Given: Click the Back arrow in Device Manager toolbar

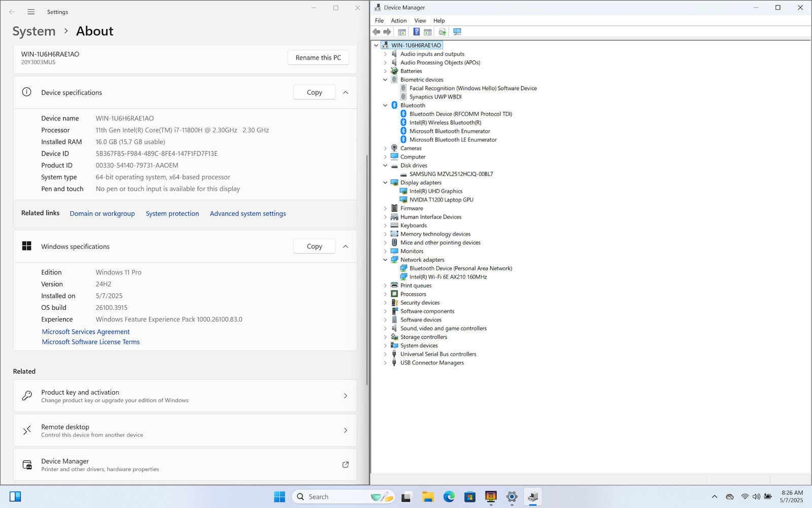Looking at the screenshot, I should (377, 32).
